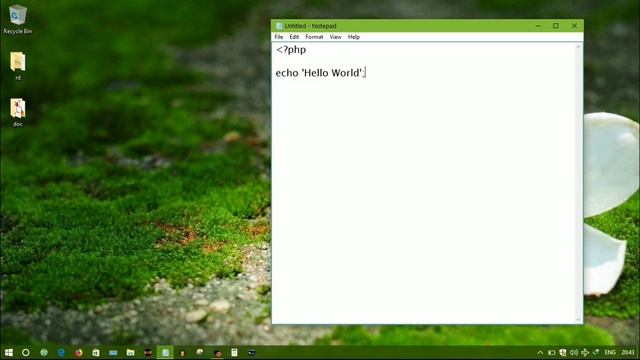Select the 'doc' folder on the desktop
Viewport: 640px width, 360px height.
(x=18, y=112)
